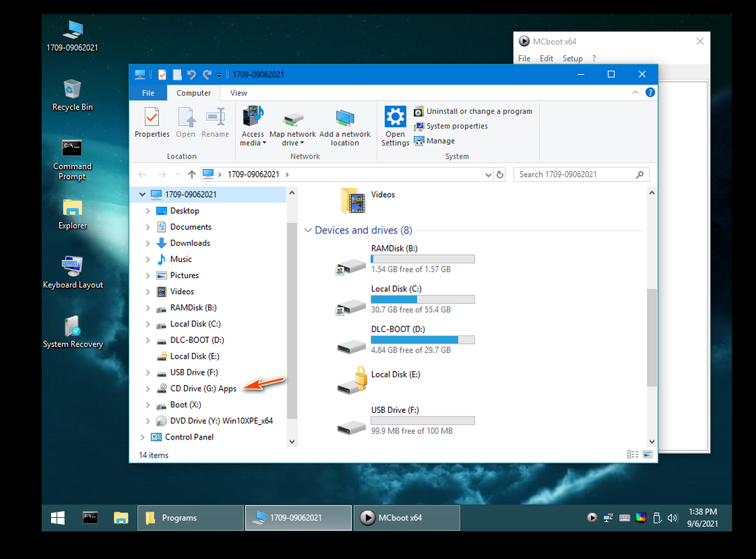Screen dimensions: 756x559
Task: Open System properties in ribbon
Action: pyautogui.click(x=451, y=126)
